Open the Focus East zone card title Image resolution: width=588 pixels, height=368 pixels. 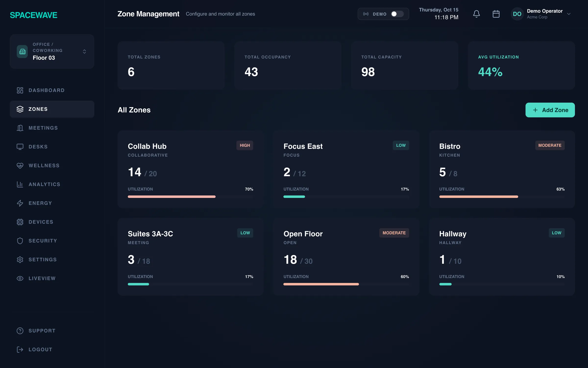(303, 146)
